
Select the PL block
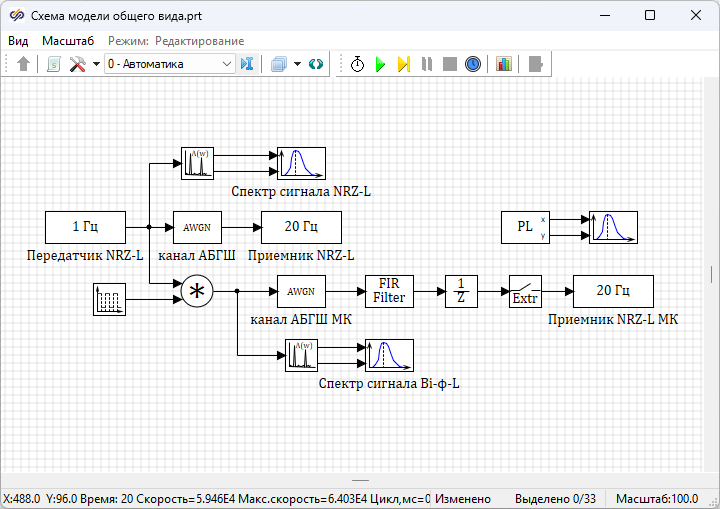[x=526, y=227]
